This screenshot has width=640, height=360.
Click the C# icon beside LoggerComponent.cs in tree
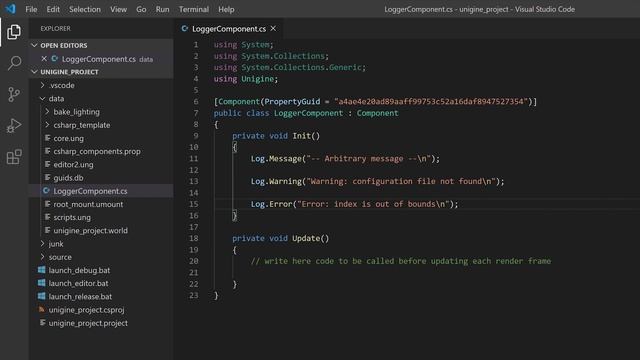pos(47,191)
